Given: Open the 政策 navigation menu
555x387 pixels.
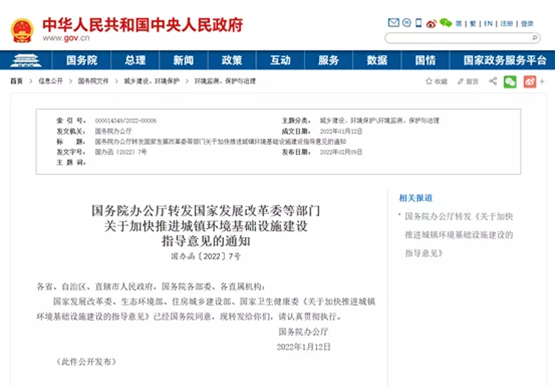Looking at the screenshot, I should [232, 60].
